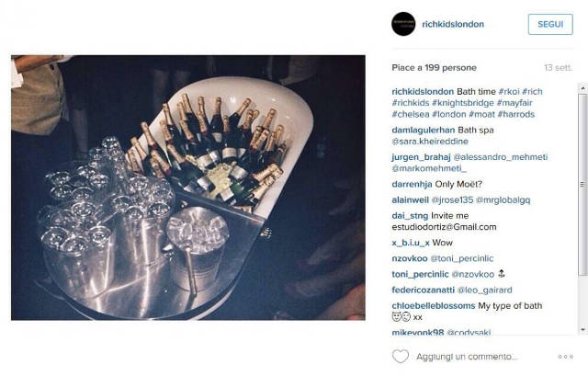Image resolution: width=588 pixels, height=376 pixels.
Task: Open the #knightsbridge hashtag
Action: (x=463, y=103)
